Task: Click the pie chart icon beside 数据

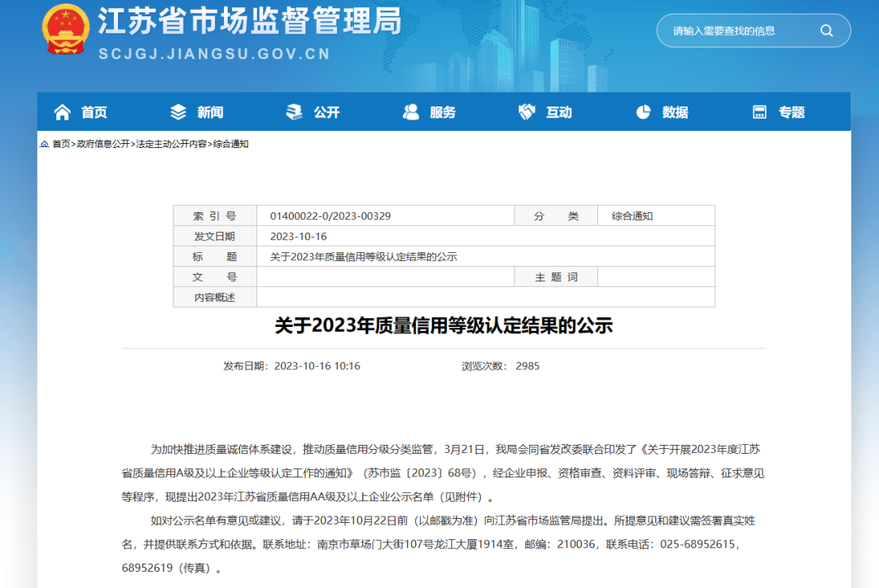Action: point(643,112)
